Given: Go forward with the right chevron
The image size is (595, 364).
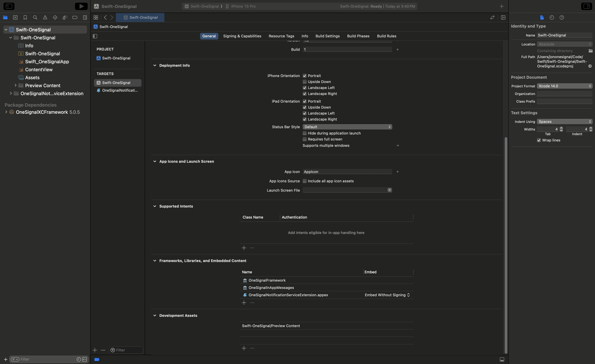Looking at the screenshot, I should pyautogui.click(x=112, y=17).
